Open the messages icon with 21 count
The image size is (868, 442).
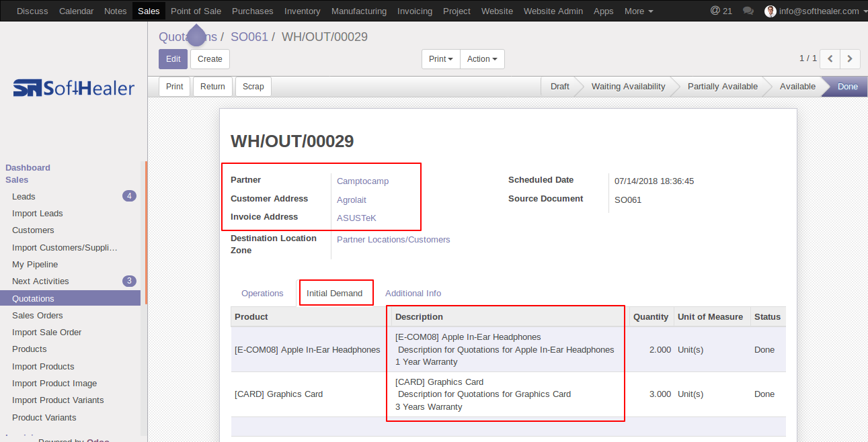coord(721,11)
